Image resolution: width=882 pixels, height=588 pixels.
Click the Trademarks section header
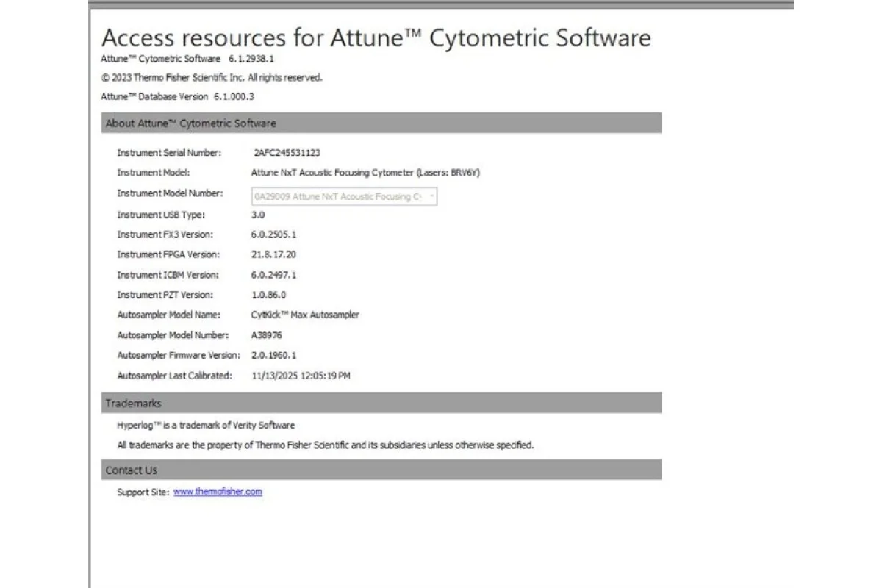[x=133, y=403]
